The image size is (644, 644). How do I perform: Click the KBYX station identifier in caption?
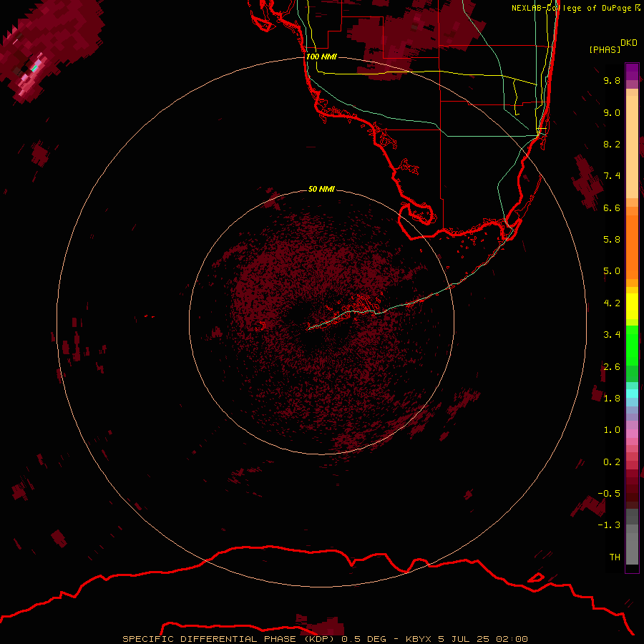419,639
